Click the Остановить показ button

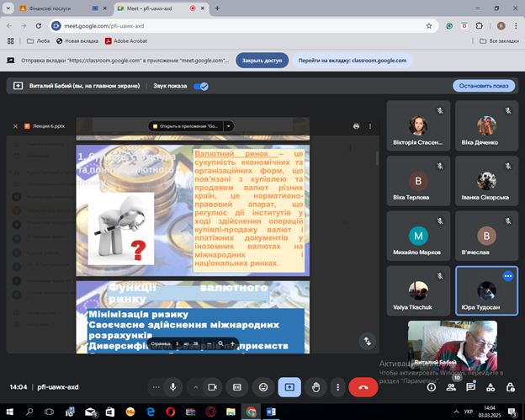point(483,86)
